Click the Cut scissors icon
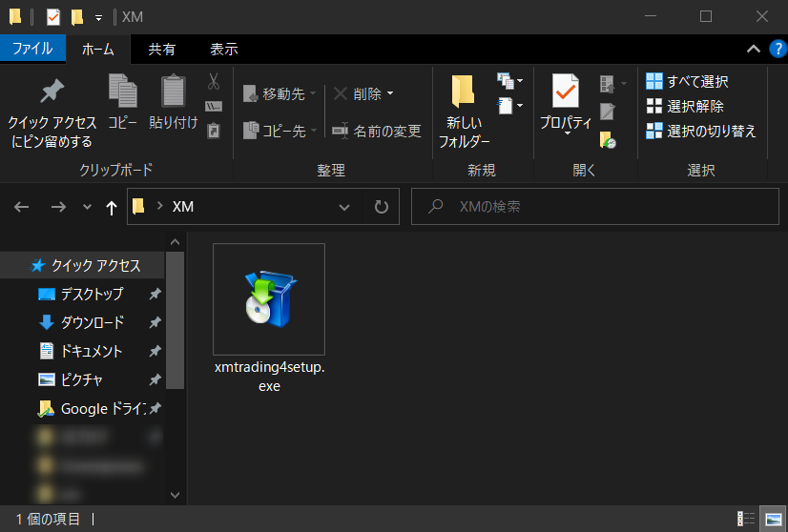This screenshot has height=532, width=788. 214,81
